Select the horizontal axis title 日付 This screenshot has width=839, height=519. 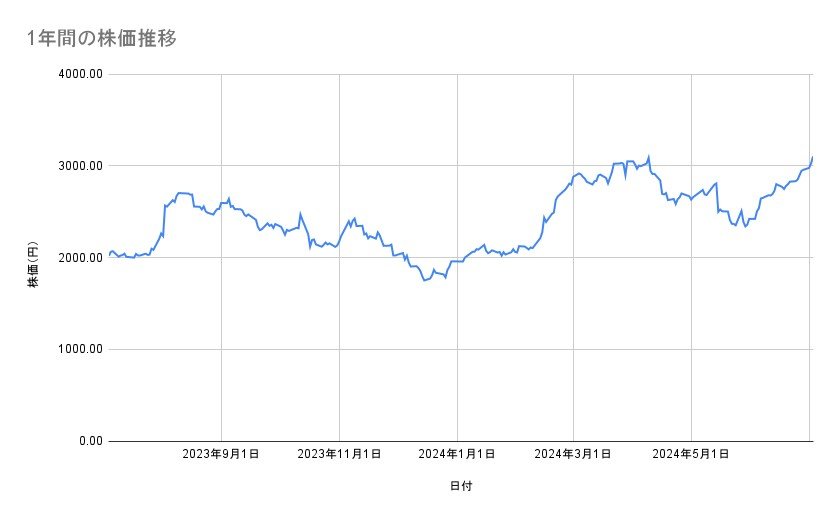click(460, 486)
